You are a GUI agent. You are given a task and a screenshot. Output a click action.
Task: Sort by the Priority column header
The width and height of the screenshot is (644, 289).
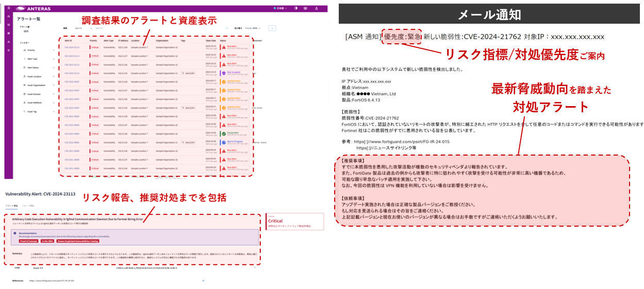tap(93, 40)
